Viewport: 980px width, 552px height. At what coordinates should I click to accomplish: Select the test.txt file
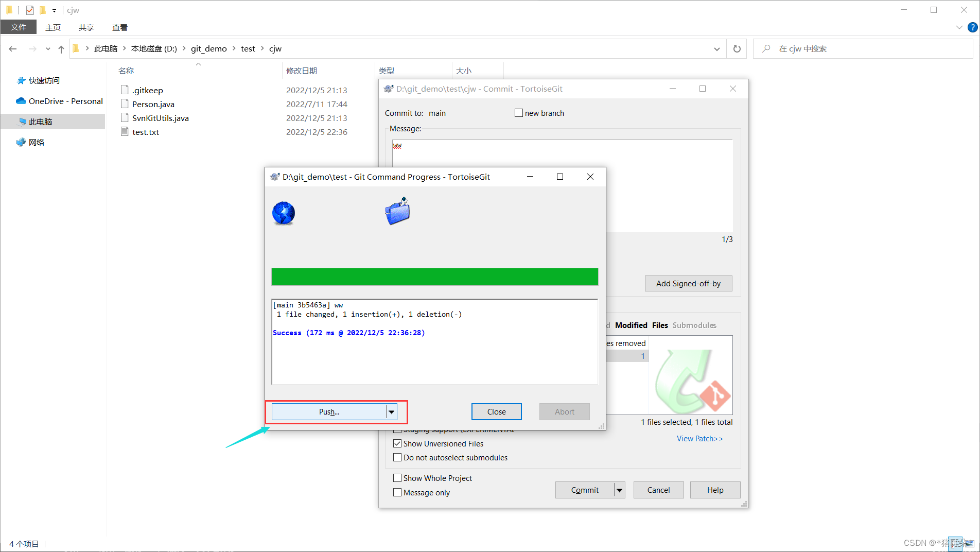tap(145, 132)
